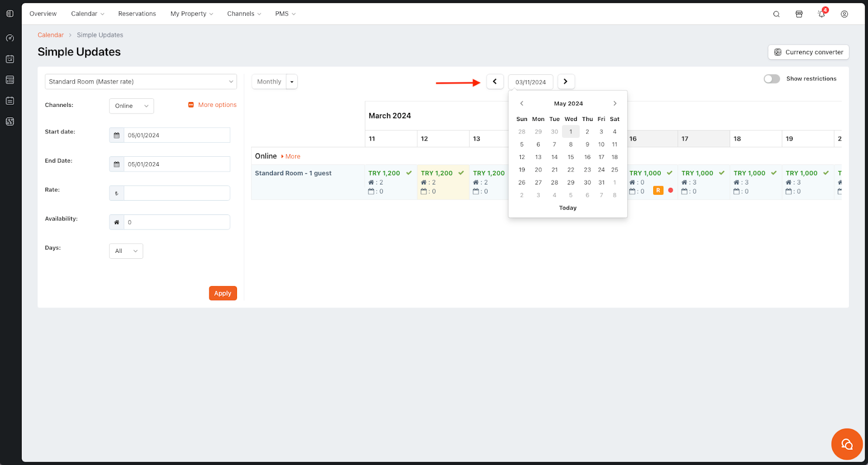The width and height of the screenshot is (868, 465).
Task: Select May 15 in the date picker
Action: click(571, 157)
